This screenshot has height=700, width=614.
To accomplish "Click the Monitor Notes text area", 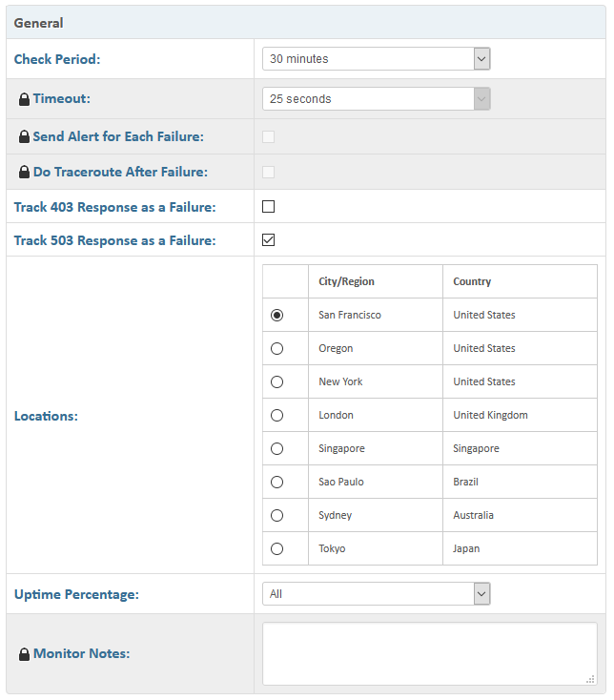I will coord(430,653).
